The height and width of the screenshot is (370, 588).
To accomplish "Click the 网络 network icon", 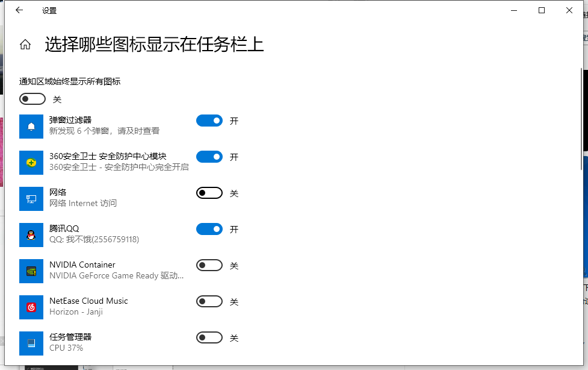I will (x=31, y=199).
